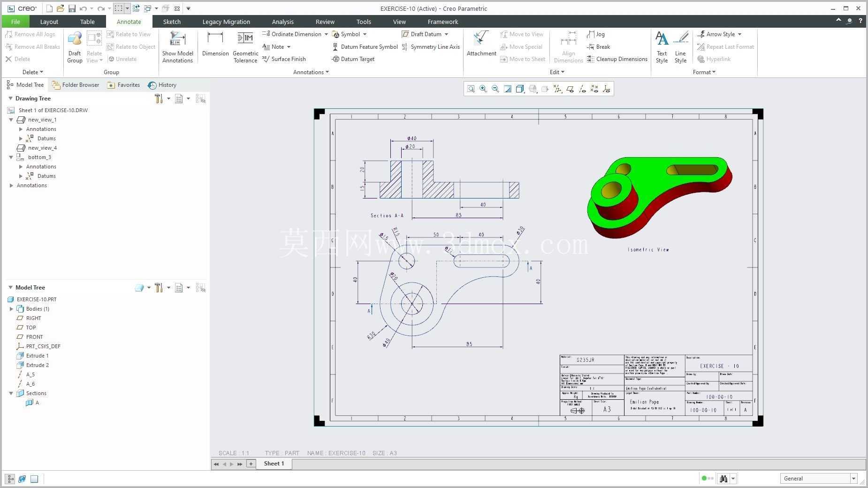The height and width of the screenshot is (488, 868).
Task: Click the Jog tool icon
Action: (x=596, y=34)
